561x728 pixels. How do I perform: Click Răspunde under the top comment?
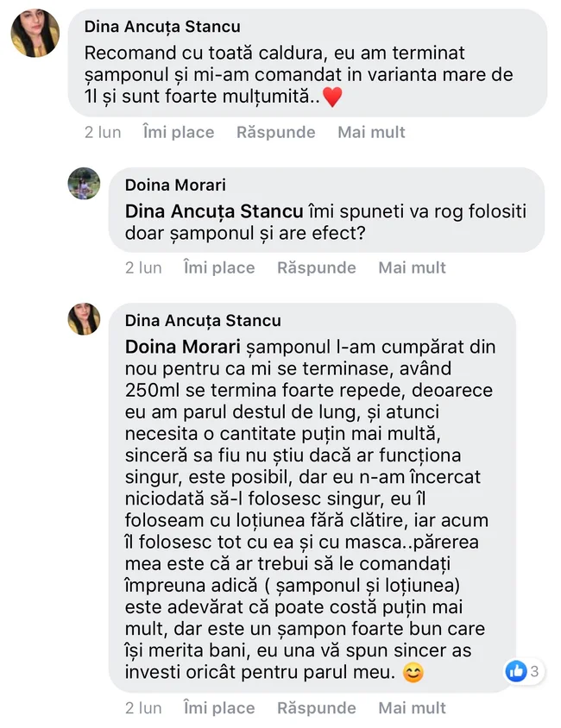[x=275, y=132]
